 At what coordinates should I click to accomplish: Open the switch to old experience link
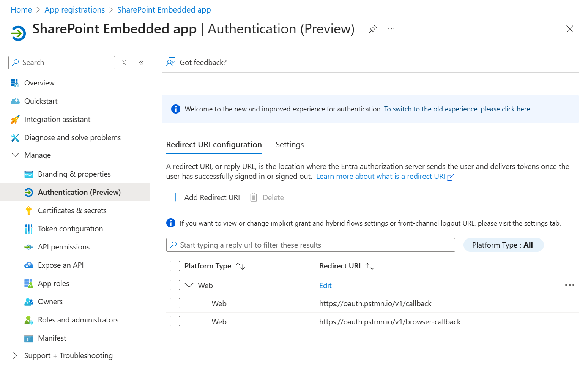point(457,109)
